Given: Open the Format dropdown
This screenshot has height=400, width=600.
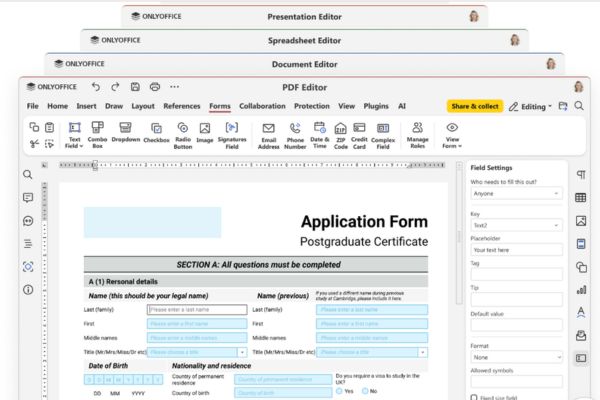Looking at the screenshot, I should (516, 357).
